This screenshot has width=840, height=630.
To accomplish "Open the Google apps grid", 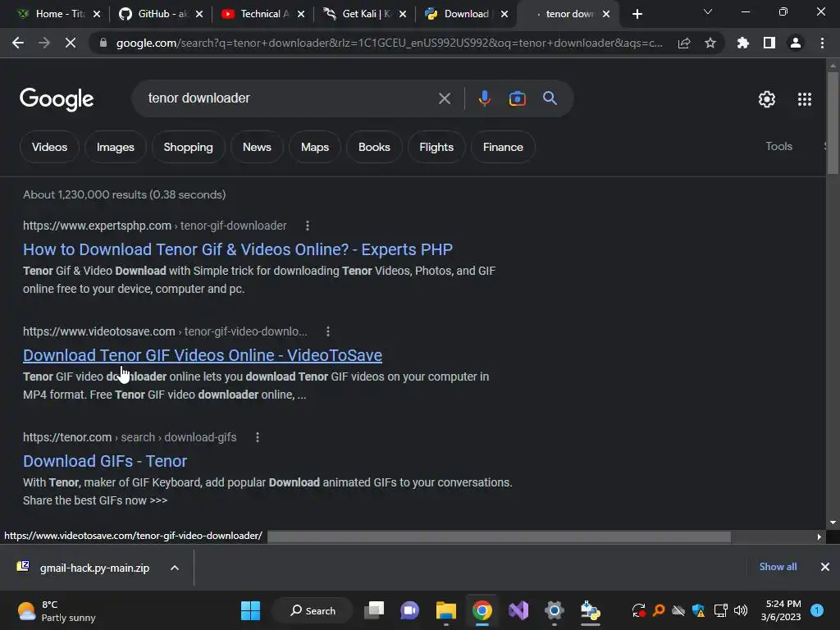I will click(805, 99).
